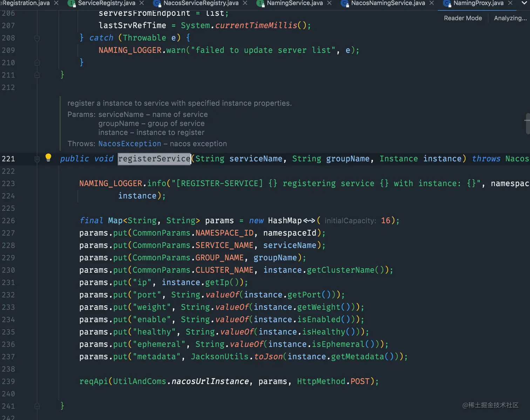
Task: Click UtilAndComs.nacosUrlInstance on line 239
Action: point(181,381)
